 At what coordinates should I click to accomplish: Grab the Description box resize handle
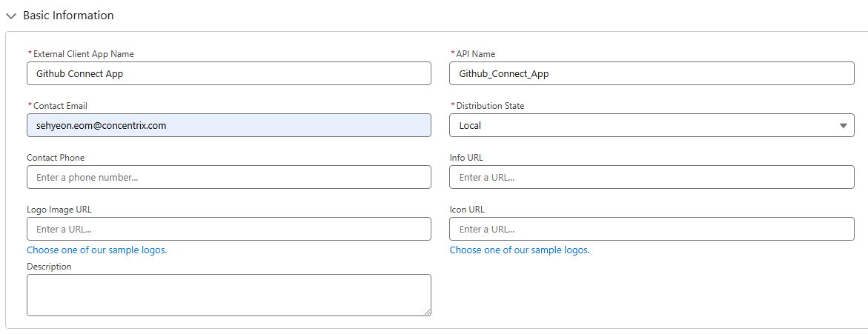pos(427,313)
